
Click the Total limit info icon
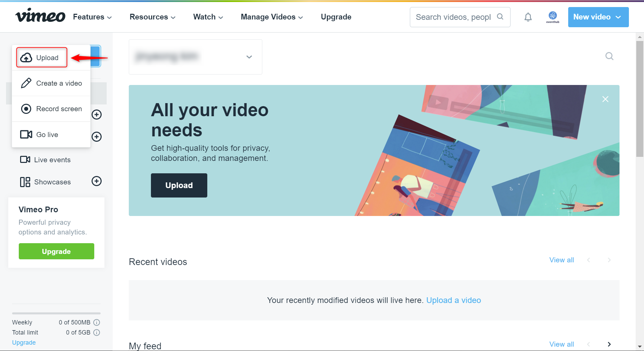(x=97, y=333)
